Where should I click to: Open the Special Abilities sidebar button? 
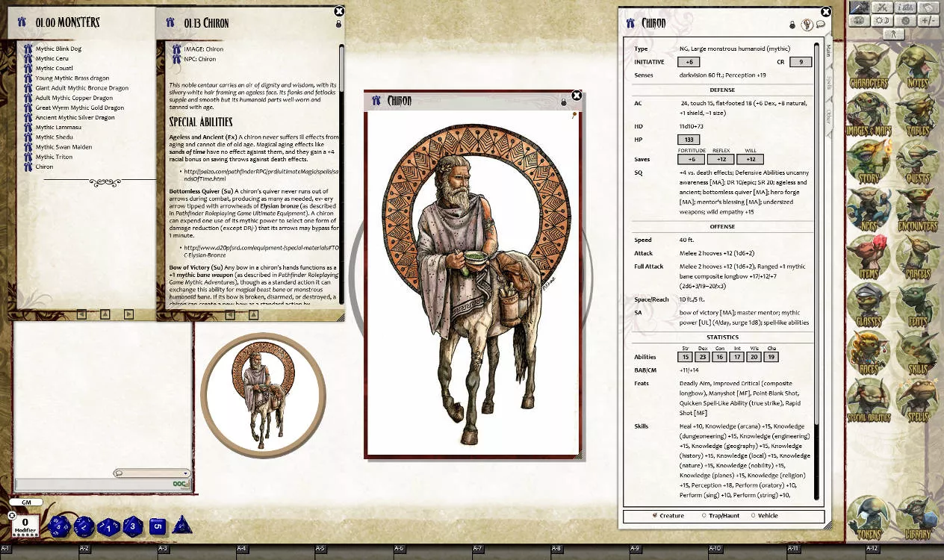pos(869,401)
